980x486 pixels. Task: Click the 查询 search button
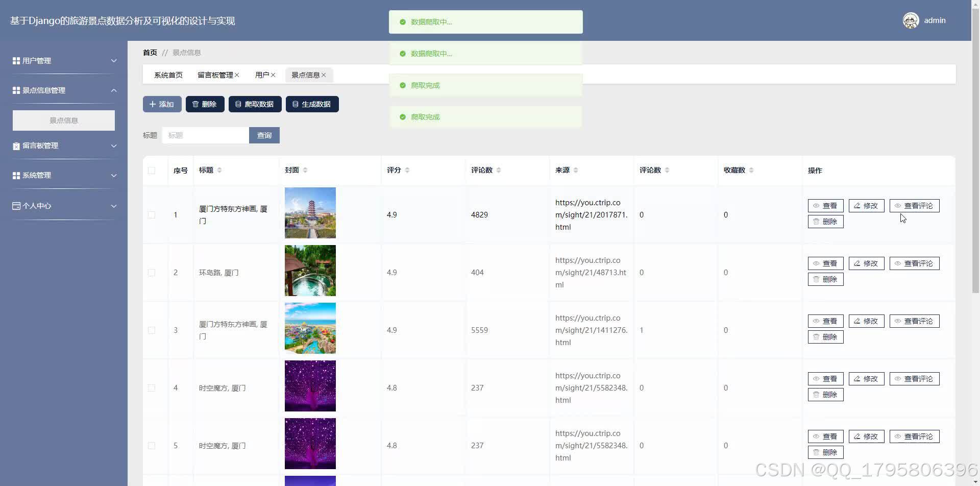pos(264,135)
